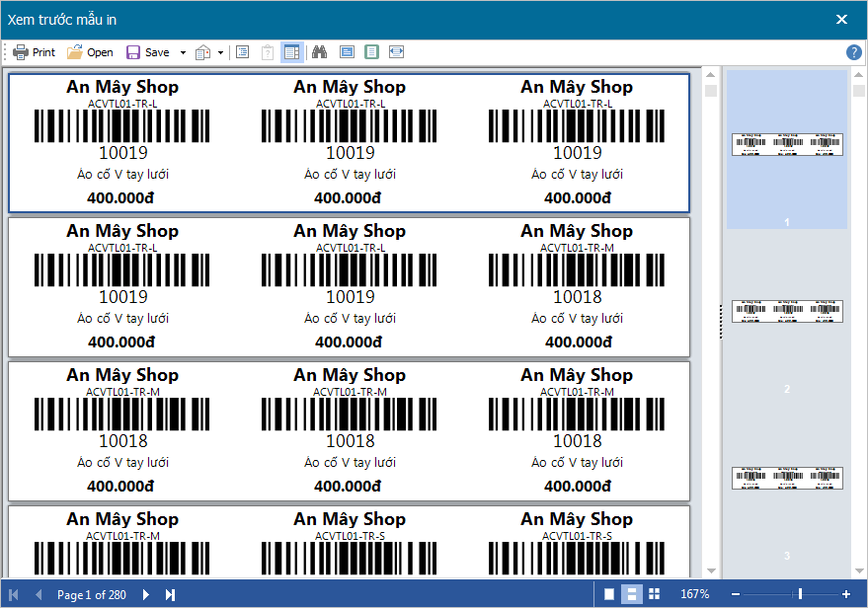Toggle the thumbnails panel button
The image size is (868, 608).
[x=291, y=52]
